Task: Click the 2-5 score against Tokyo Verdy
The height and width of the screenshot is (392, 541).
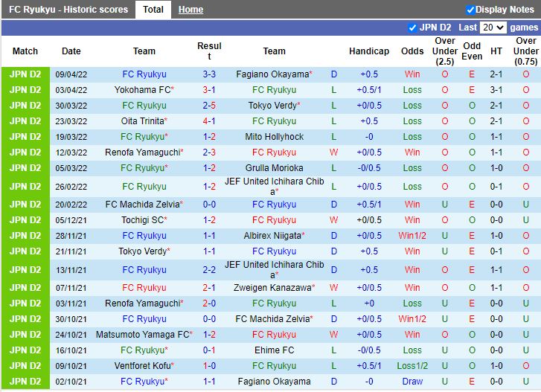Action: [209, 106]
